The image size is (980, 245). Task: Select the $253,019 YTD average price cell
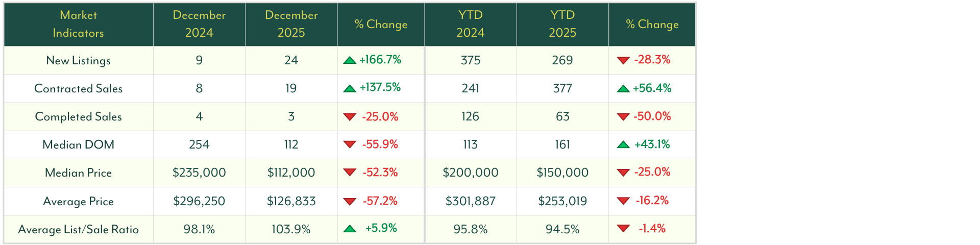click(x=562, y=201)
